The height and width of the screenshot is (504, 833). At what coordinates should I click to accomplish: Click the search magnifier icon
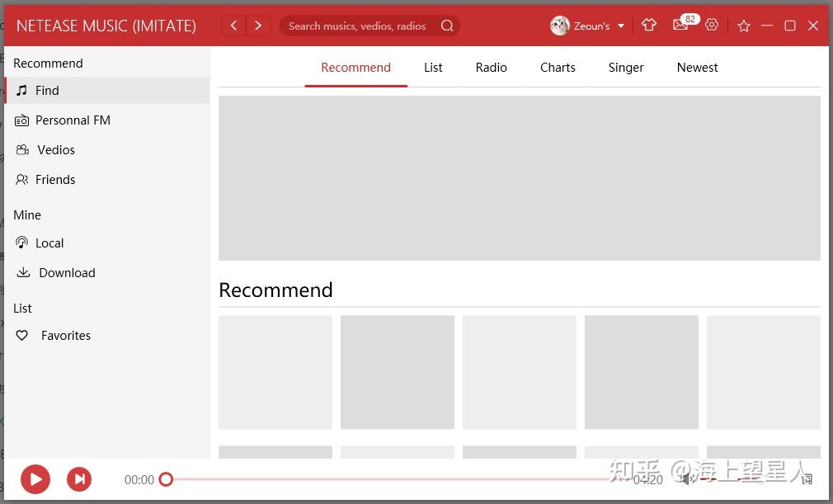[447, 26]
